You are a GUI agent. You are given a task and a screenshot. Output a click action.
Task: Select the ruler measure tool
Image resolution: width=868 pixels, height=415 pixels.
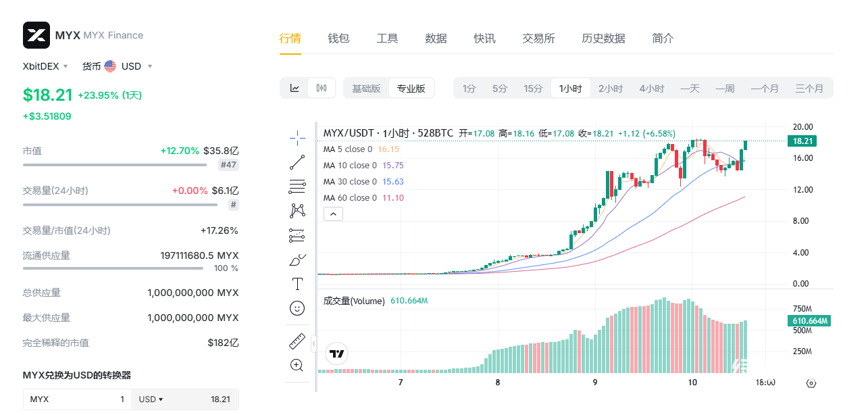pyautogui.click(x=297, y=341)
